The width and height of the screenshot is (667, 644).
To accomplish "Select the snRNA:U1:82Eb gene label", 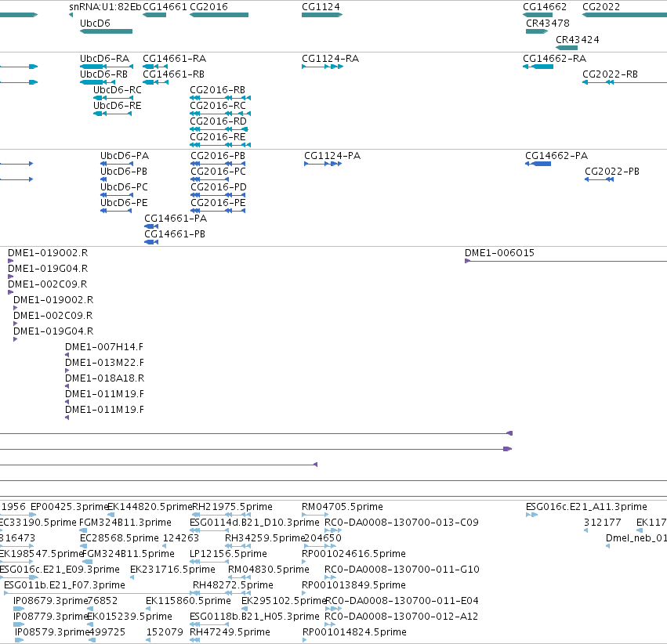I will (x=106, y=7).
